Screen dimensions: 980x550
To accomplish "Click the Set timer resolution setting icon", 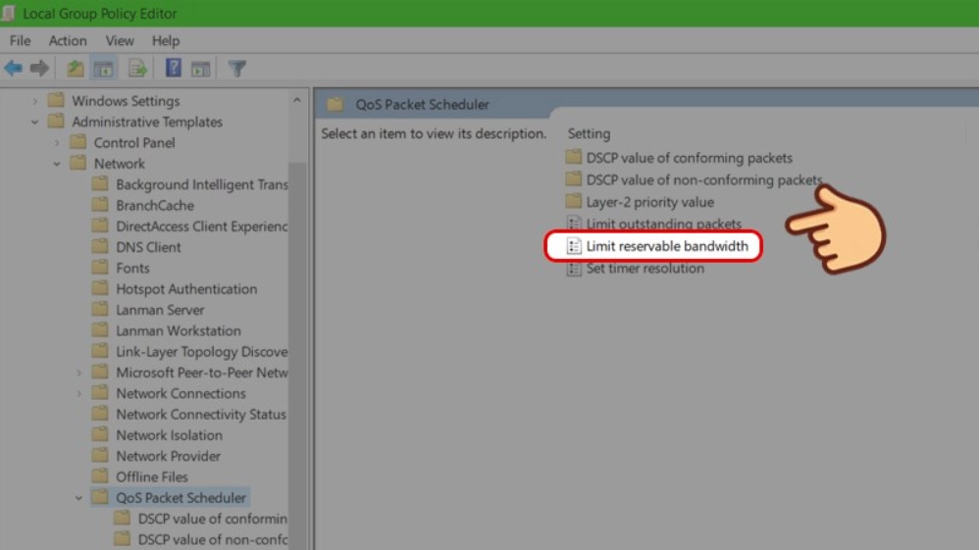I will pyautogui.click(x=574, y=269).
